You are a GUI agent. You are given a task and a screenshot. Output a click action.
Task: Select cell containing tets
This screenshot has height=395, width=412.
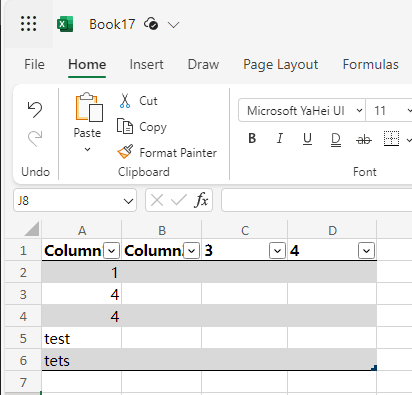tap(82, 360)
